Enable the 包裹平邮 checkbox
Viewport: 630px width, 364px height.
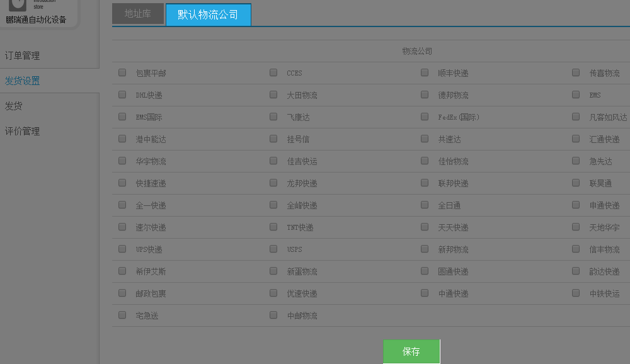click(x=122, y=73)
